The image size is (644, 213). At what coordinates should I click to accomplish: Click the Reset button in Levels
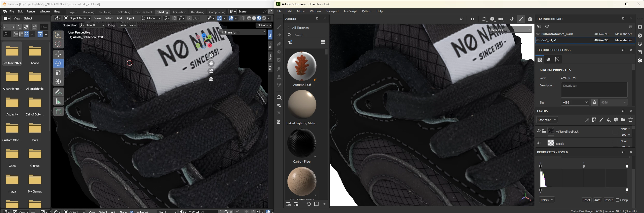click(x=586, y=200)
